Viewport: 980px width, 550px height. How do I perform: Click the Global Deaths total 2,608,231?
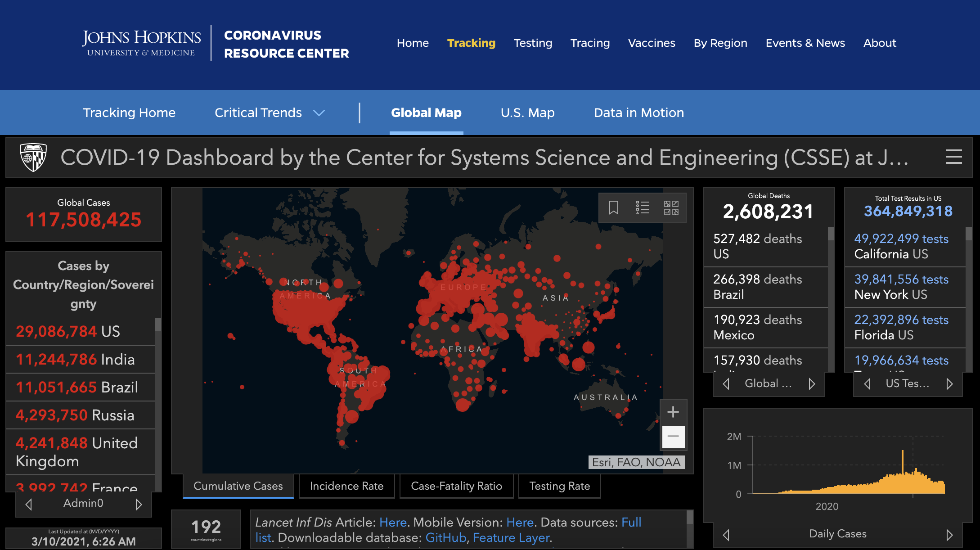pos(769,212)
